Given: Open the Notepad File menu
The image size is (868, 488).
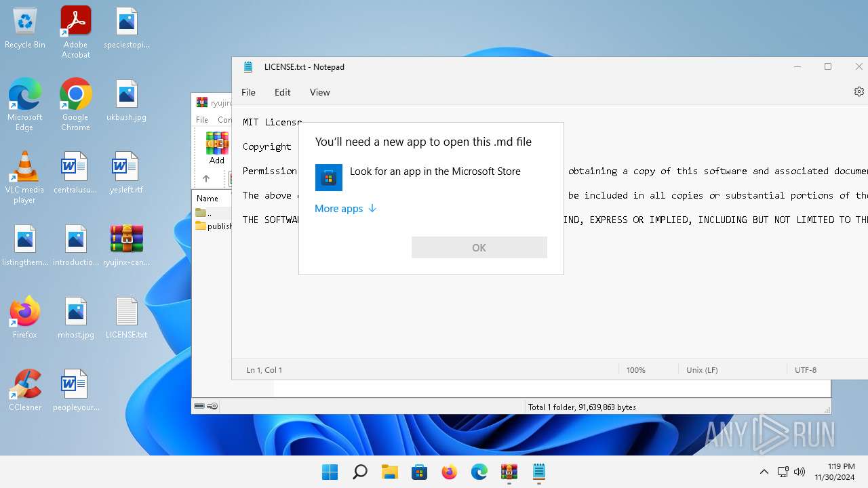Looking at the screenshot, I should [249, 92].
